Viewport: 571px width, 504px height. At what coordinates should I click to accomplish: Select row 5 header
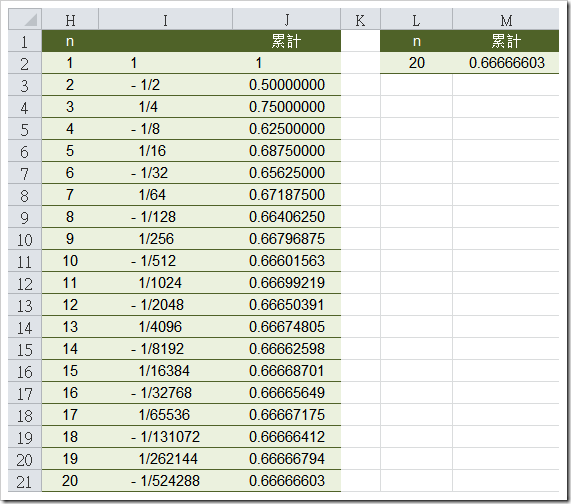[x=25, y=129]
